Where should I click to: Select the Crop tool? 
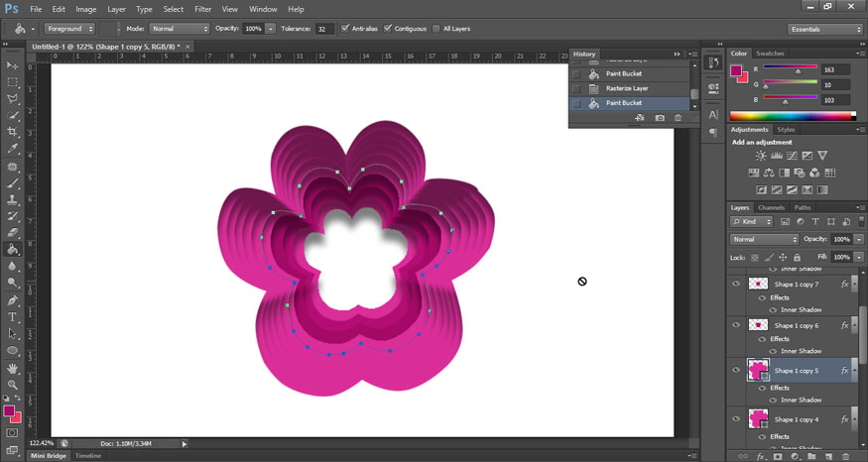click(x=13, y=132)
